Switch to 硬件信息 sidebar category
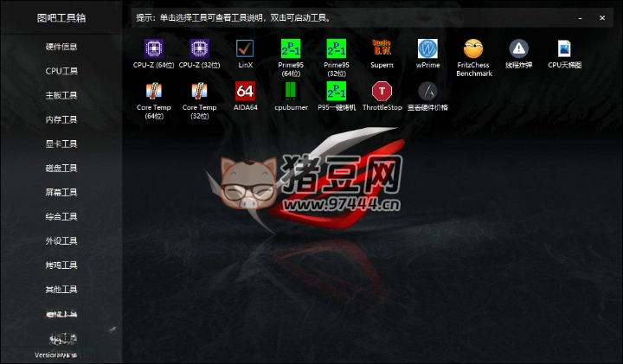Screen dimensions: 623x364 point(61,47)
